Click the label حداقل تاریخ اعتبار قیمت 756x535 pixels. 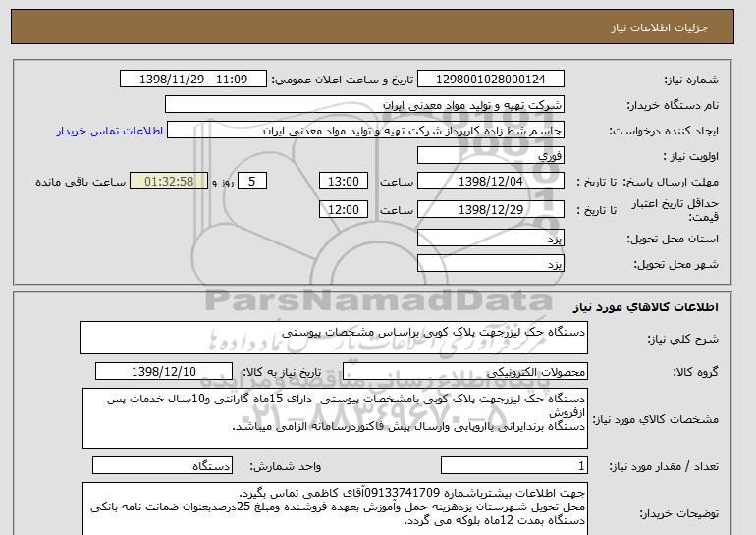pos(675,210)
